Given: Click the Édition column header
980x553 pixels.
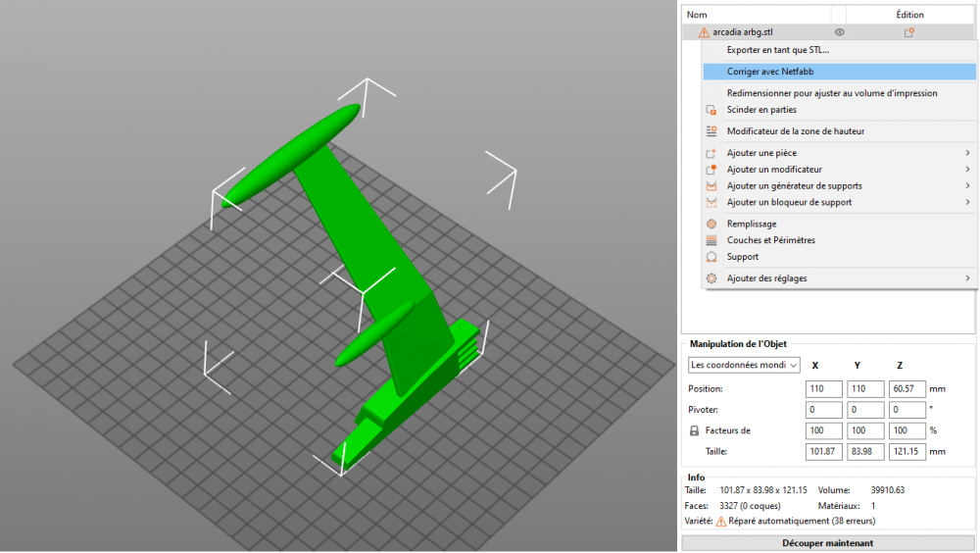Looking at the screenshot, I should click(910, 15).
